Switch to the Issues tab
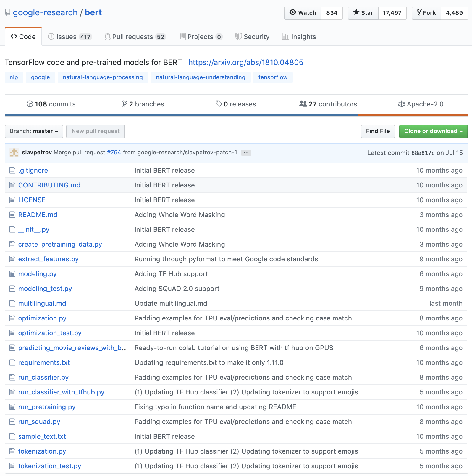The image size is (472, 476). [x=70, y=37]
